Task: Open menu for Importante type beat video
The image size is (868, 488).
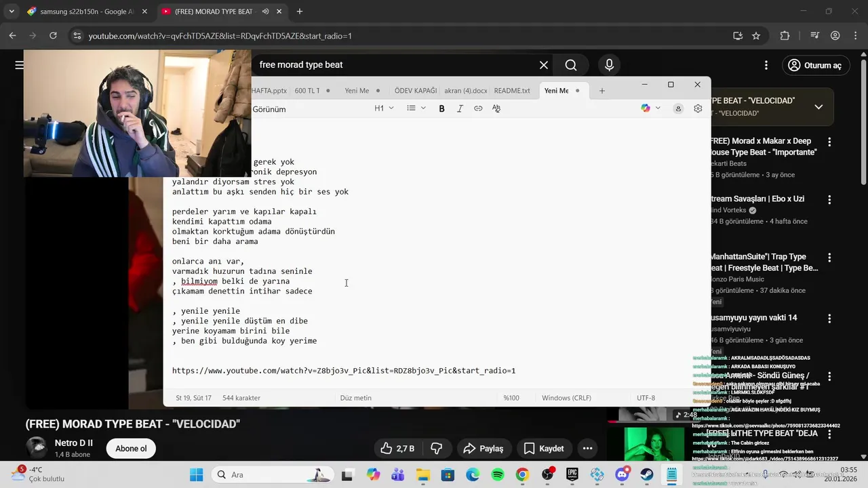Action: (x=829, y=142)
